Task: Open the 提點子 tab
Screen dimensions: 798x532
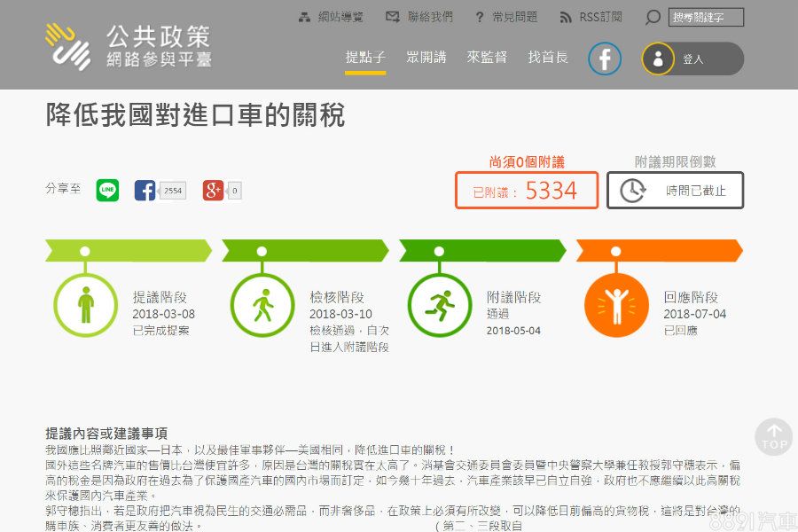Action: coord(365,58)
